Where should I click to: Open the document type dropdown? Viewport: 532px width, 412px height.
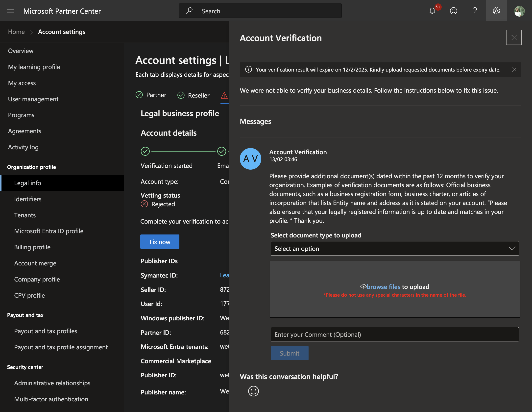coord(395,248)
